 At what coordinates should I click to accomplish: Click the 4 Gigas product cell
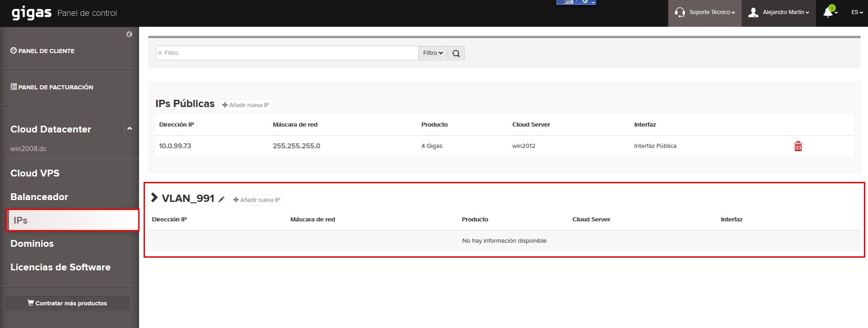[432, 146]
